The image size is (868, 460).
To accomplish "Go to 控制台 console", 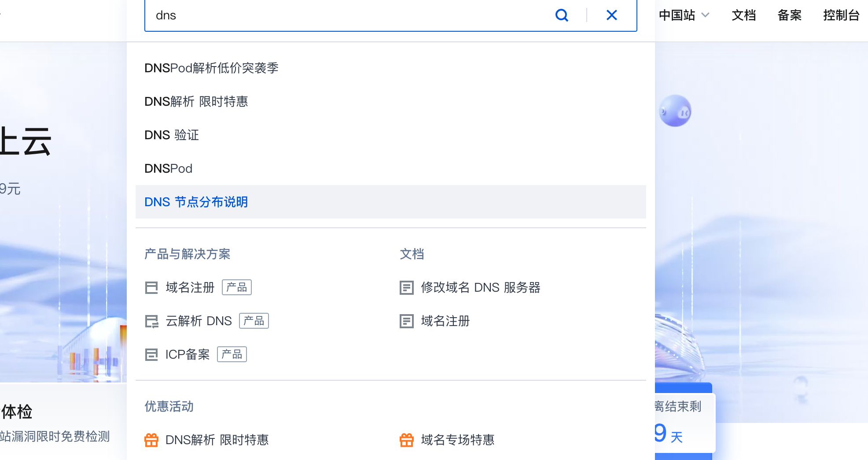I will [841, 15].
